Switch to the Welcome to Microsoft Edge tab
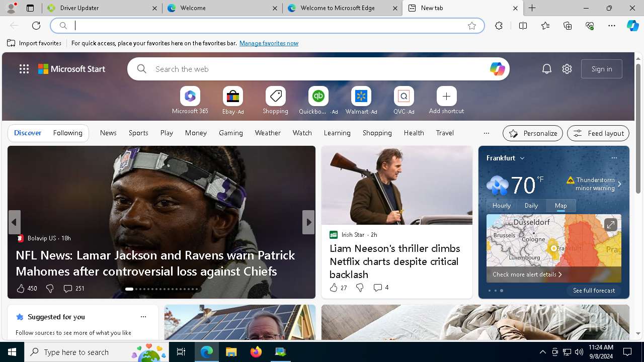644x362 pixels. click(342, 8)
